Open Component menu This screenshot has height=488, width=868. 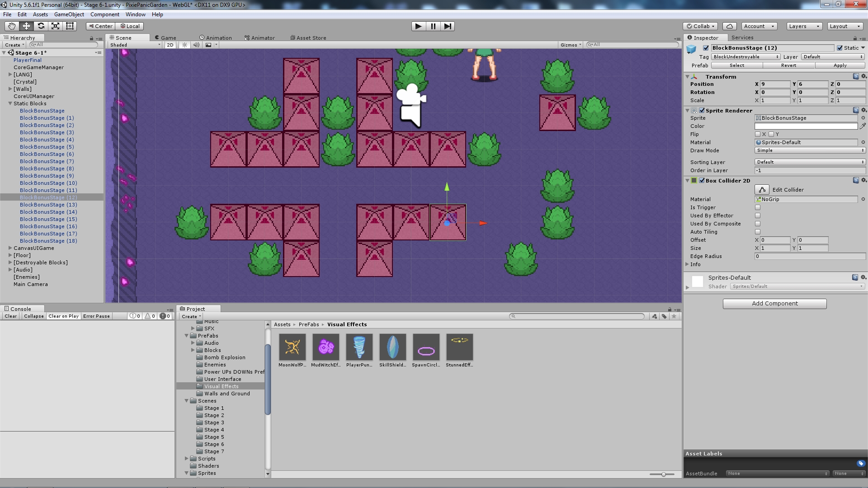point(104,14)
